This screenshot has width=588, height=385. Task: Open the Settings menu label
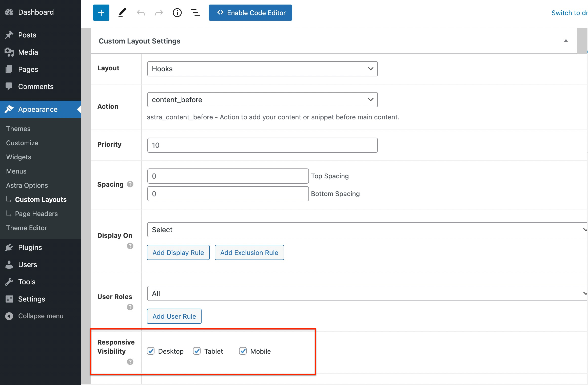click(32, 299)
